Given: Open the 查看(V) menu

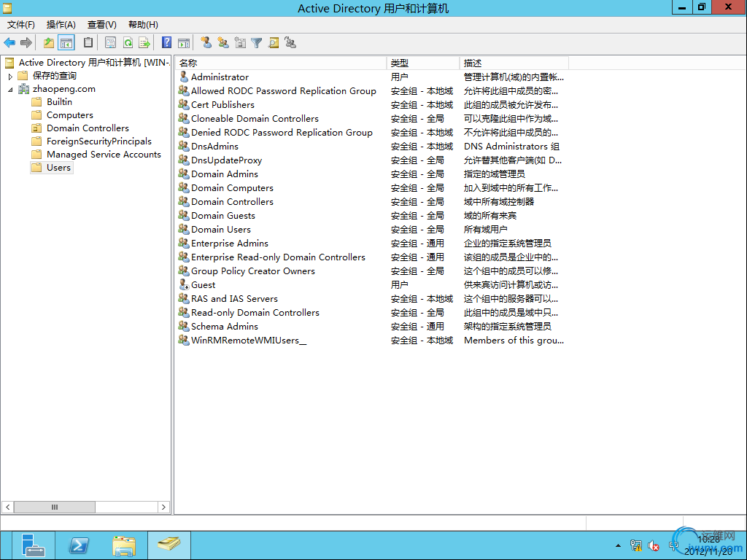Looking at the screenshot, I should coord(102,25).
